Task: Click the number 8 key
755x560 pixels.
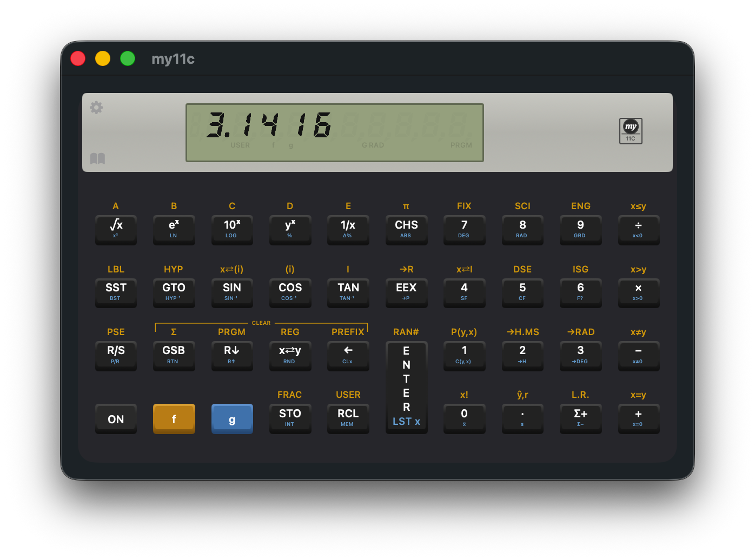Action: coord(522,230)
